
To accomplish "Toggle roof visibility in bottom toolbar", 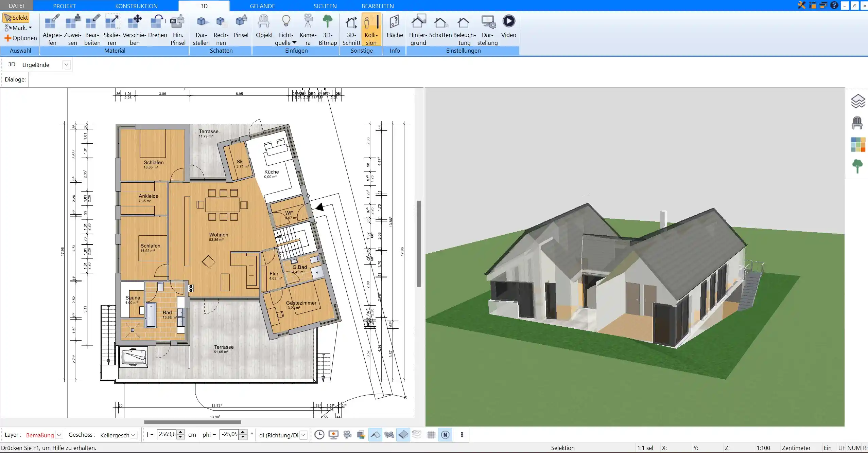I will point(375,435).
